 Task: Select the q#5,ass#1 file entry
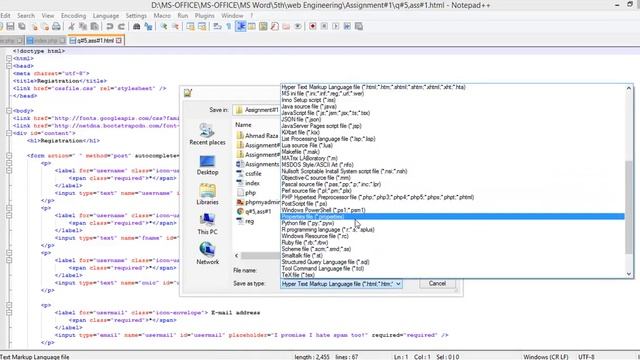coord(254,211)
